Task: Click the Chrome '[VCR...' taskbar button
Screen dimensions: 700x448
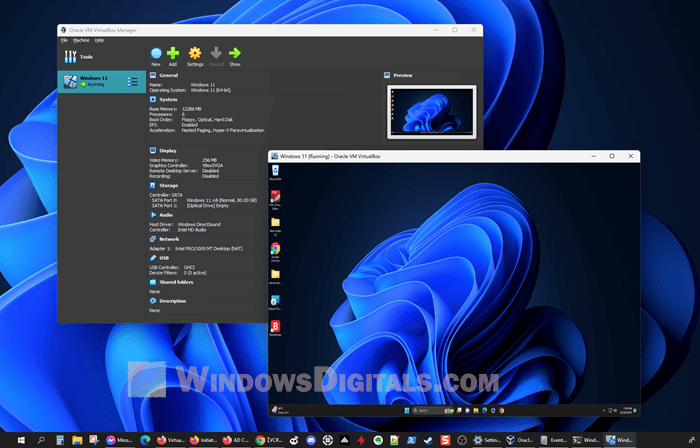Action: click(269, 440)
